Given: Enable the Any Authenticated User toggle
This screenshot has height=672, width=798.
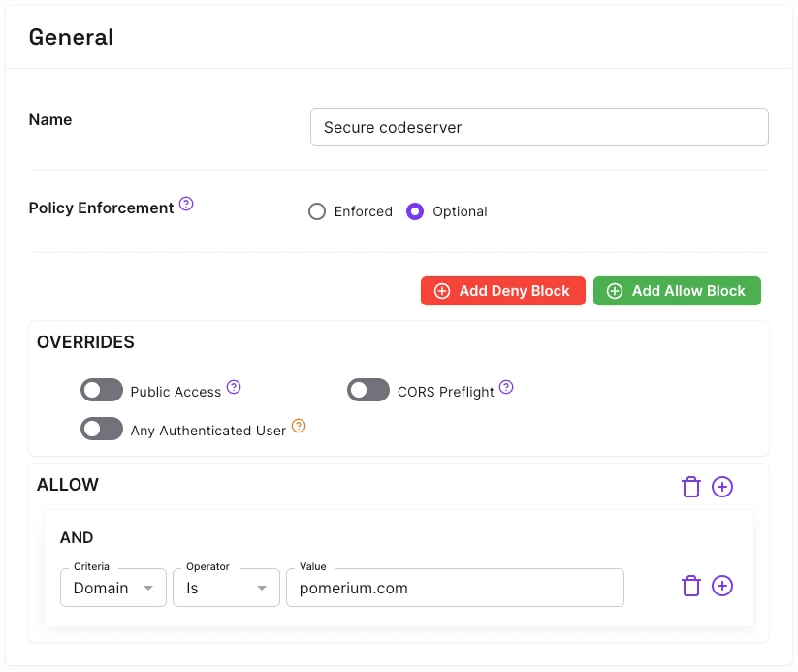Looking at the screenshot, I should tap(102, 429).
